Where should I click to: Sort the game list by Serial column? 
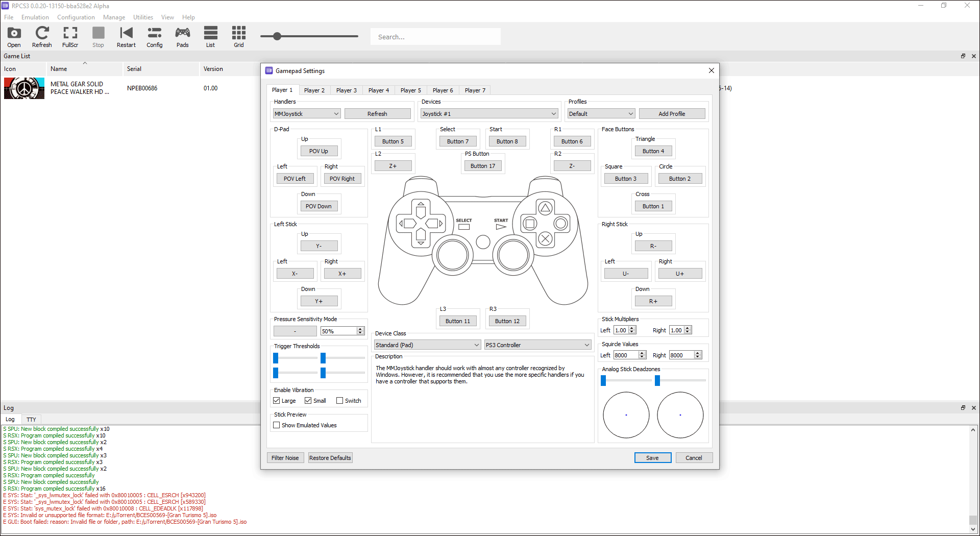click(x=161, y=69)
